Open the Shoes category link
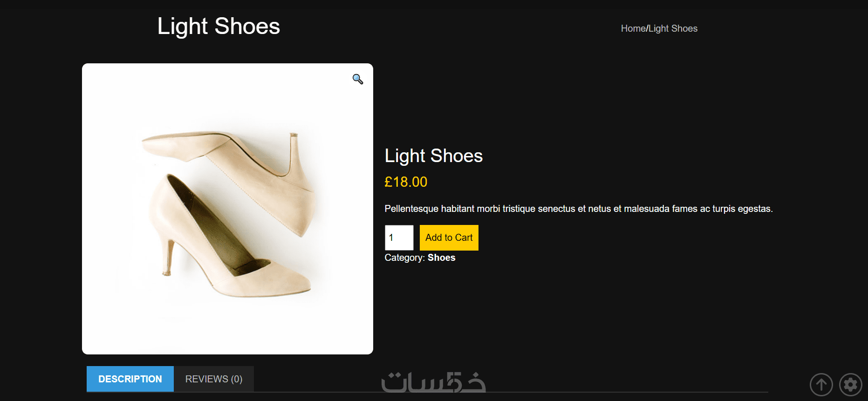The height and width of the screenshot is (401, 868). tap(441, 258)
